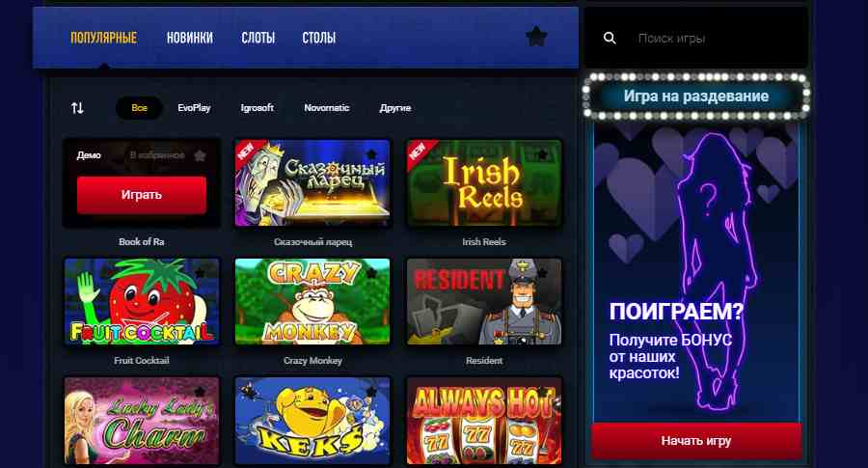Viewport: 868px width, 468px height.
Task: Launch the Always Hot game thumbnail
Action: 484,421
